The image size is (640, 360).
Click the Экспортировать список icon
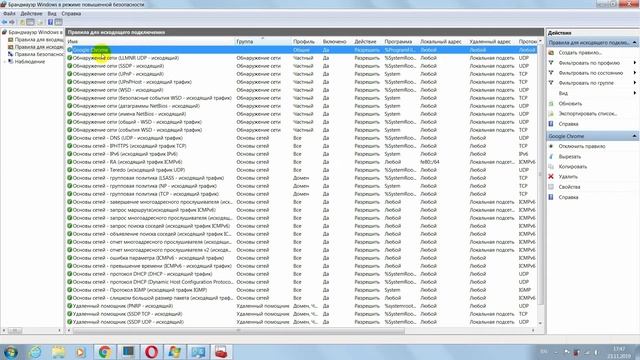click(551, 113)
